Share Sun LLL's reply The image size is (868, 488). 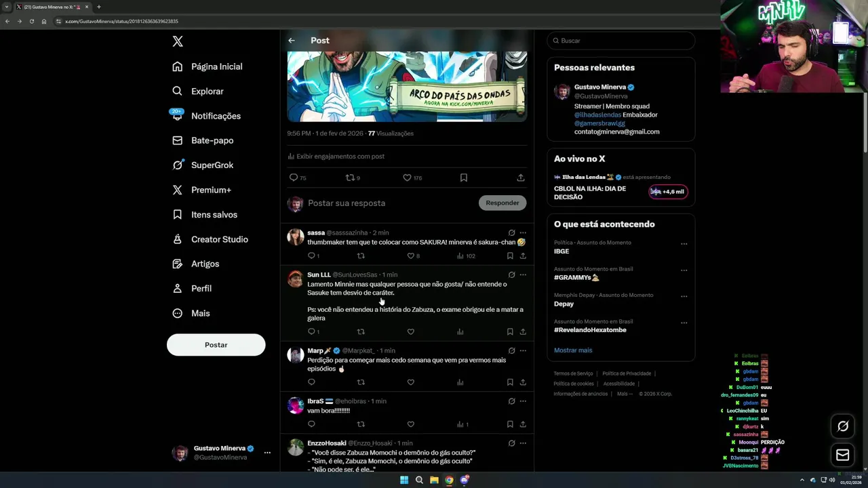pyautogui.click(x=523, y=331)
